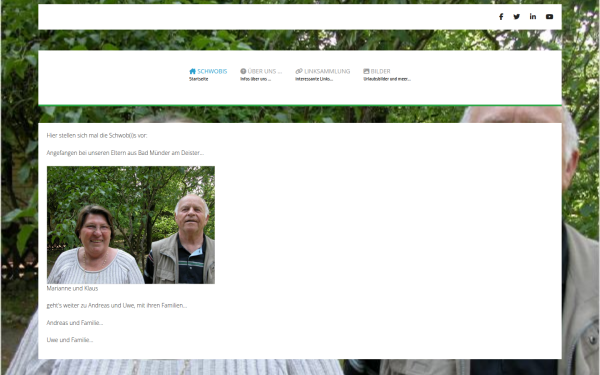Click the home icon beside Schwobis
600x375 pixels.
pyautogui.click(x=192, y=71)
